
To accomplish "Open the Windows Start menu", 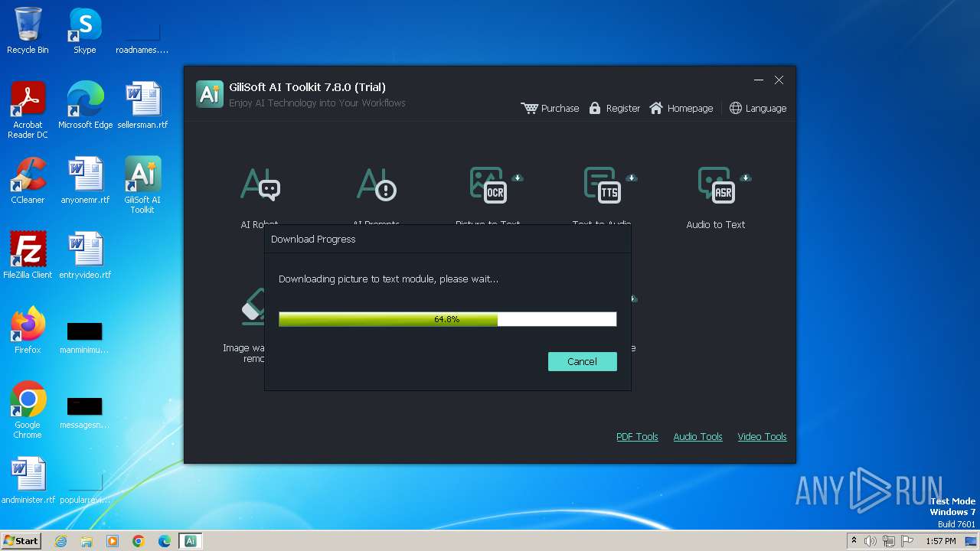I will coord(21,540).
